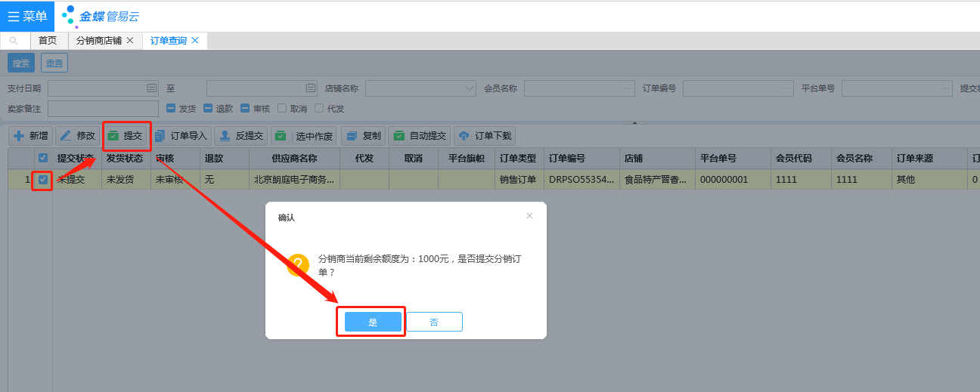
Task: Click the 反提交 toolbar button
Action: [241, 136]
